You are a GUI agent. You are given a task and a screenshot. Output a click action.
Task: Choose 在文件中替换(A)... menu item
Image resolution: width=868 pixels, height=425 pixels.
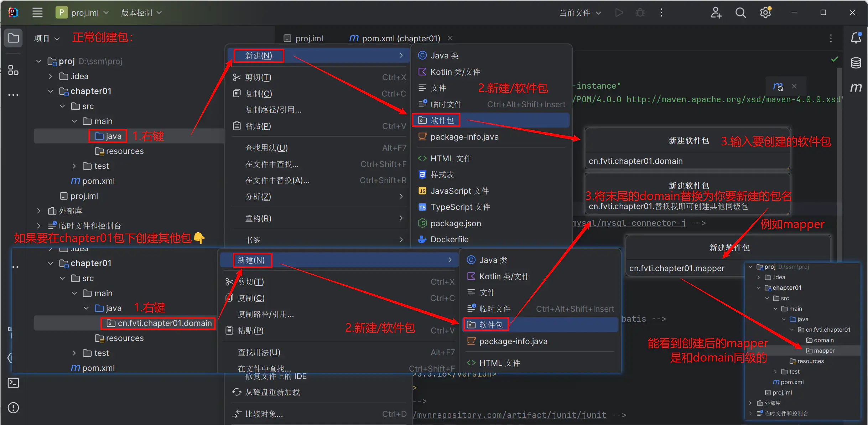pos(318,180)
